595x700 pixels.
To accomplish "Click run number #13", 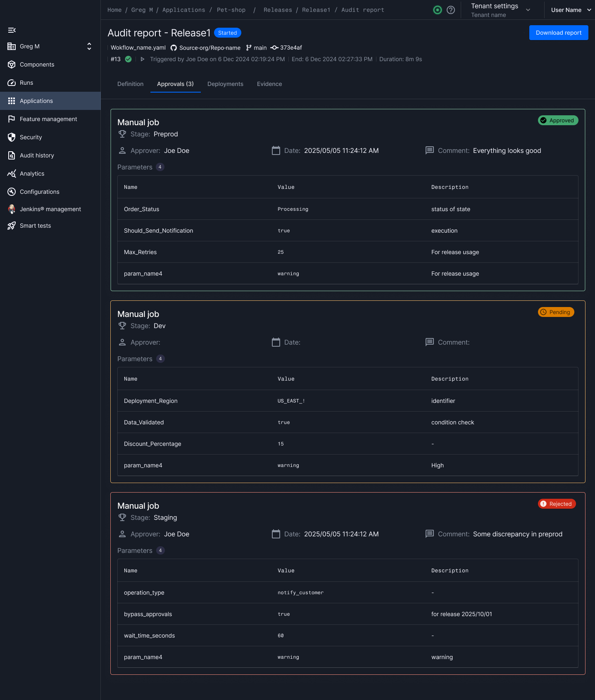I will pos(116,59).
